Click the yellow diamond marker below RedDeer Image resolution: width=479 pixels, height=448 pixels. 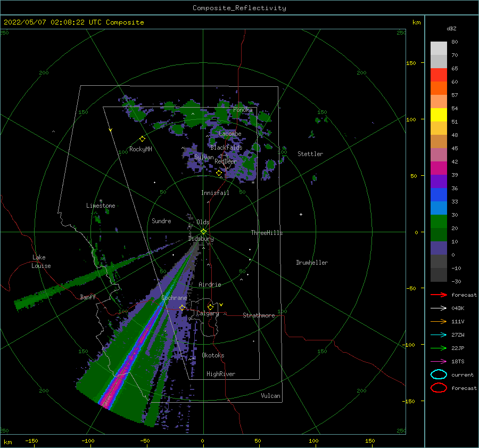click(219, 173)
